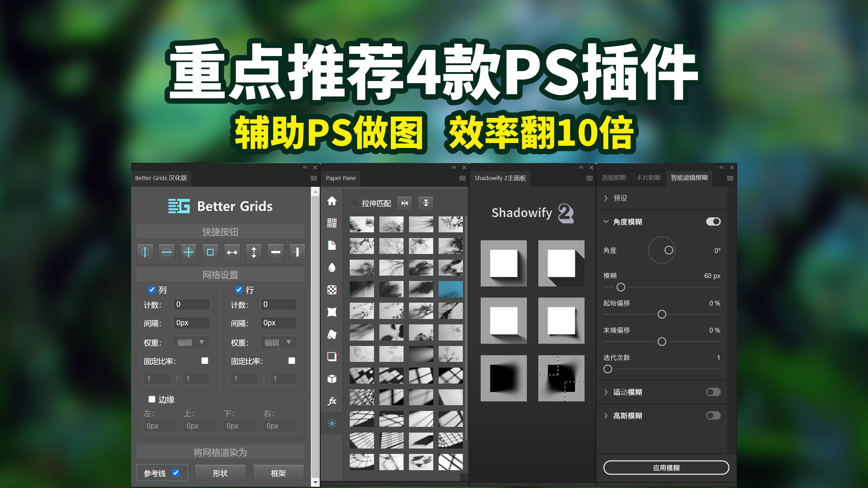868x488 pixels.
Task: Toggle the 参考线 guides checkbox
Action: [x=176, y=472]
